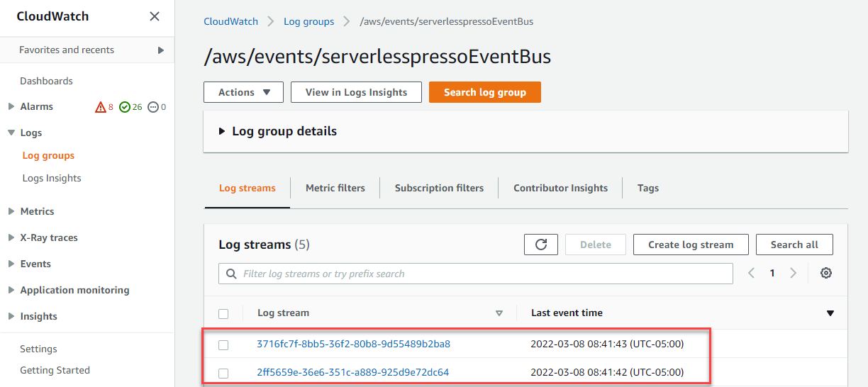Click the red alarm count icon

[100, 107]
